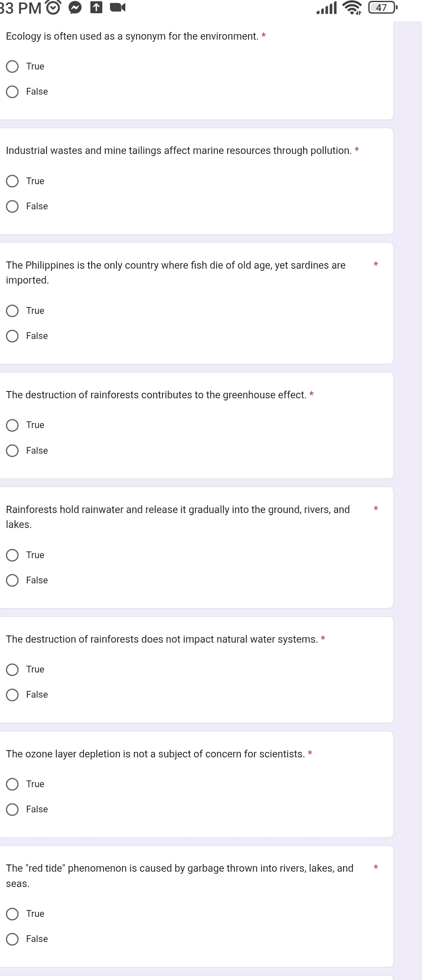
Task: Choose False for natural water systems question
Action: [12, 695]
